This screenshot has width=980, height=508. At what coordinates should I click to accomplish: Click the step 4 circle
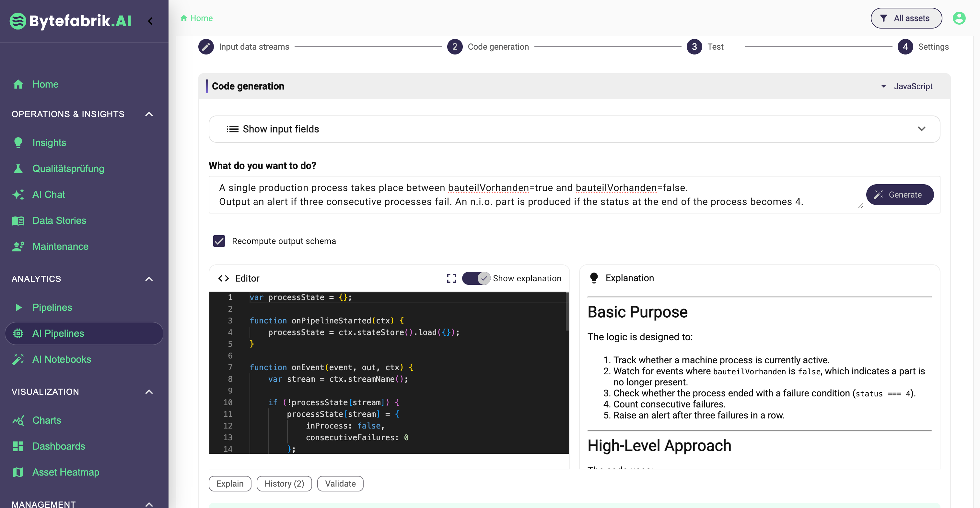point(905,46)
